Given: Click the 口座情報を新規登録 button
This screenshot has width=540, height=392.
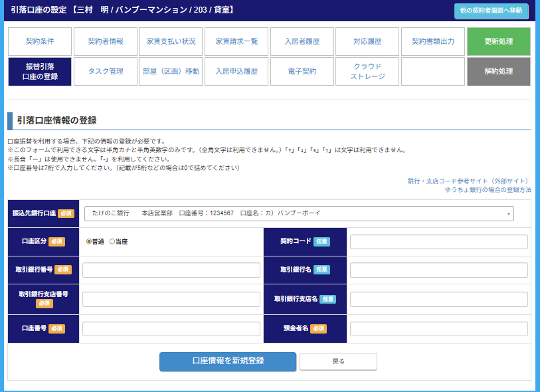Looking at the screenshot, I should (x=228, y=361).
